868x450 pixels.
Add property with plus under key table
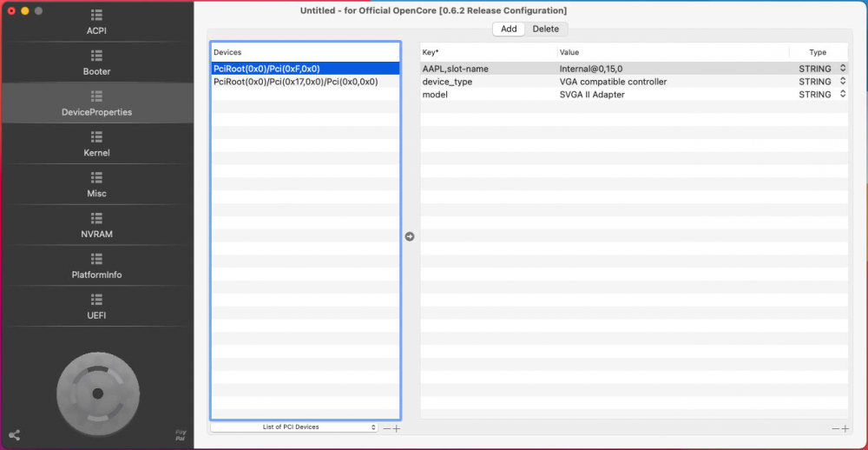(x=845, y=428)
